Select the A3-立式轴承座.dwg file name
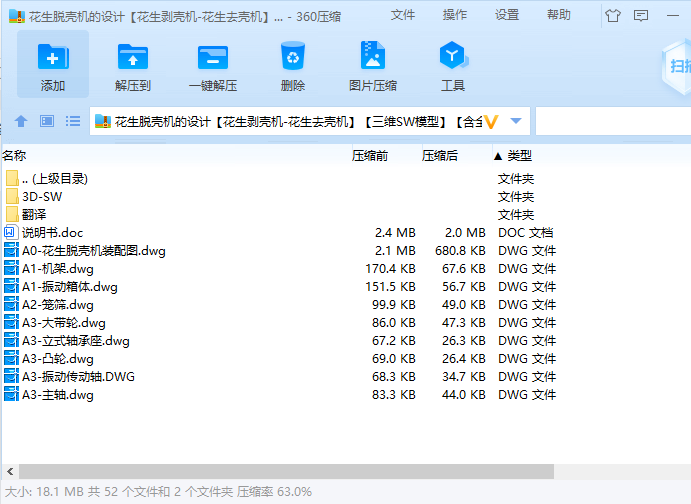 [76, 341]
